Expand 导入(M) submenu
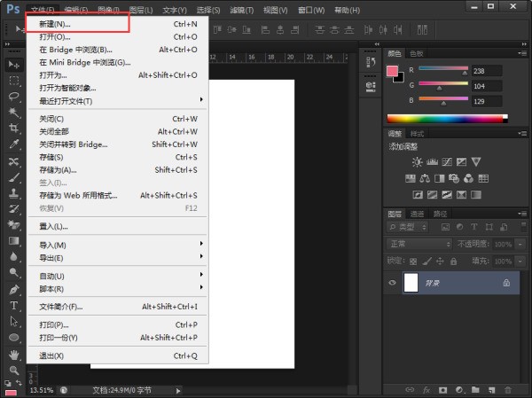This screenshot has width=532, height=398. point(117,245)
